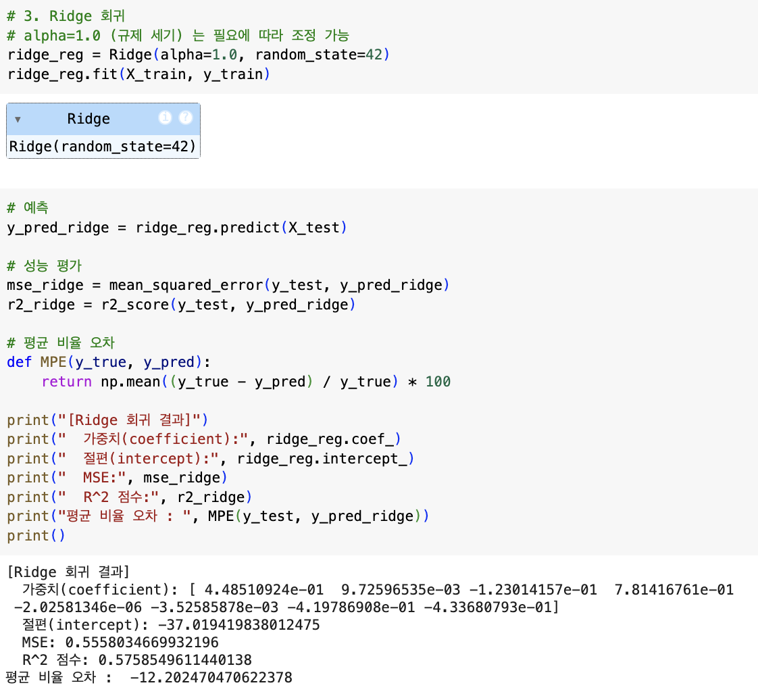Image resolution: width=758 pixels, height=700 pixels.
Task: Select intercept value "-37.019419838012475" in the output
Action: pos(238,625)
